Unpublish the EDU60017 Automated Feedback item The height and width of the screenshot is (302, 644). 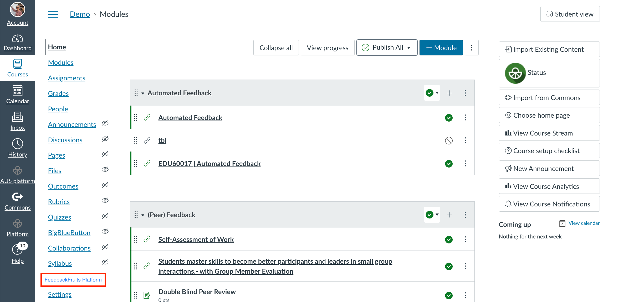click(449, 164)
